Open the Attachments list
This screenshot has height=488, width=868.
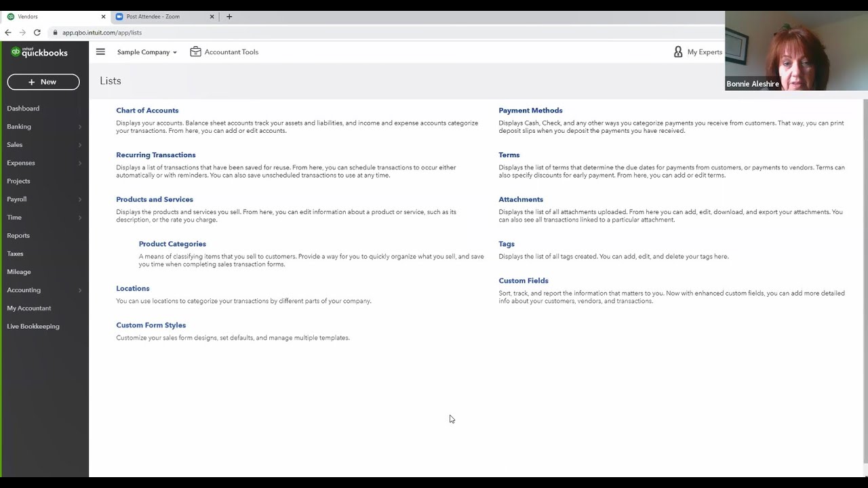click(x=521, y=199)
